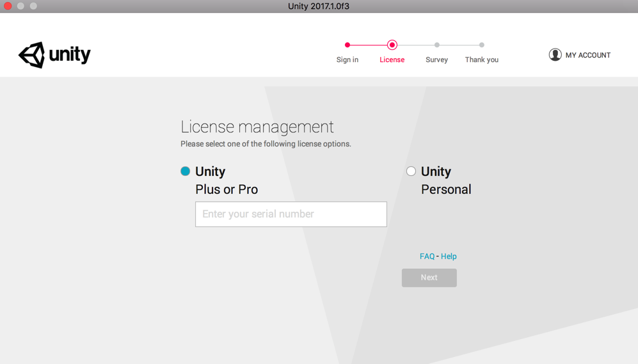Viewport: 638px width, 364px height.
Task: Click the License management heading
Action: (x=257, y=127)
